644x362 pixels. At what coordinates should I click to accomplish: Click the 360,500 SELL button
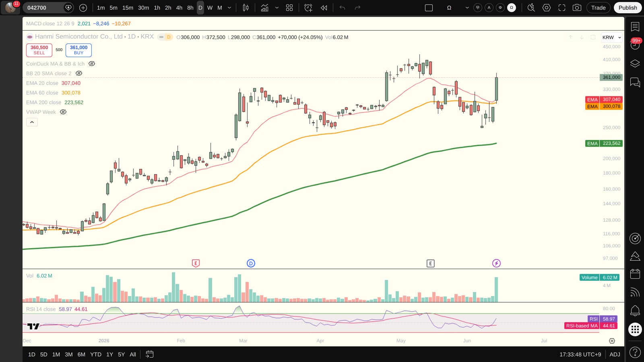click(39, 50)
